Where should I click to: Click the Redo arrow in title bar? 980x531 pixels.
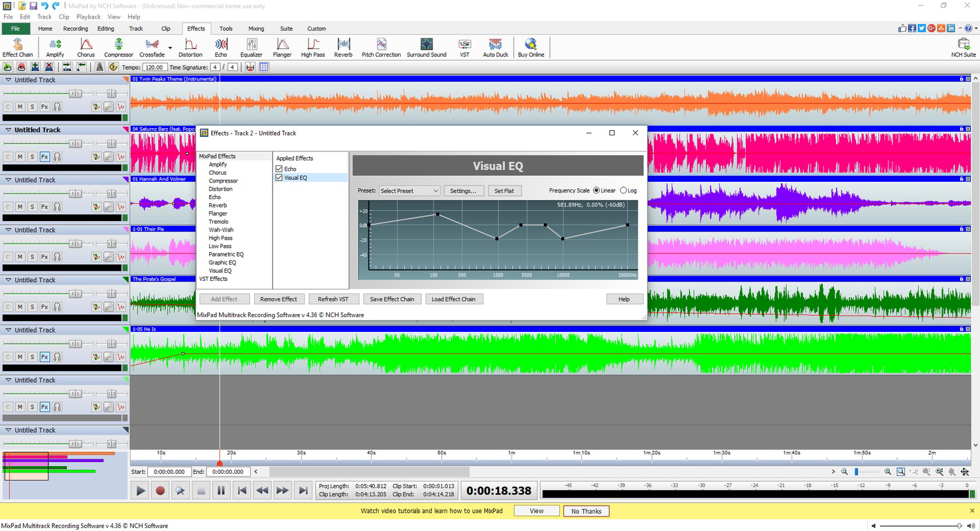[x=56, y=6]
